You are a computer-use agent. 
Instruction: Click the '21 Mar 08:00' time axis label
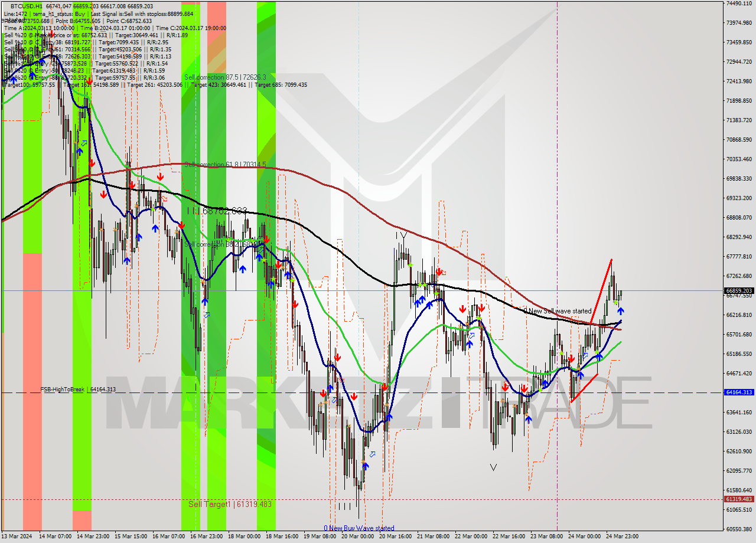(433, 537)
